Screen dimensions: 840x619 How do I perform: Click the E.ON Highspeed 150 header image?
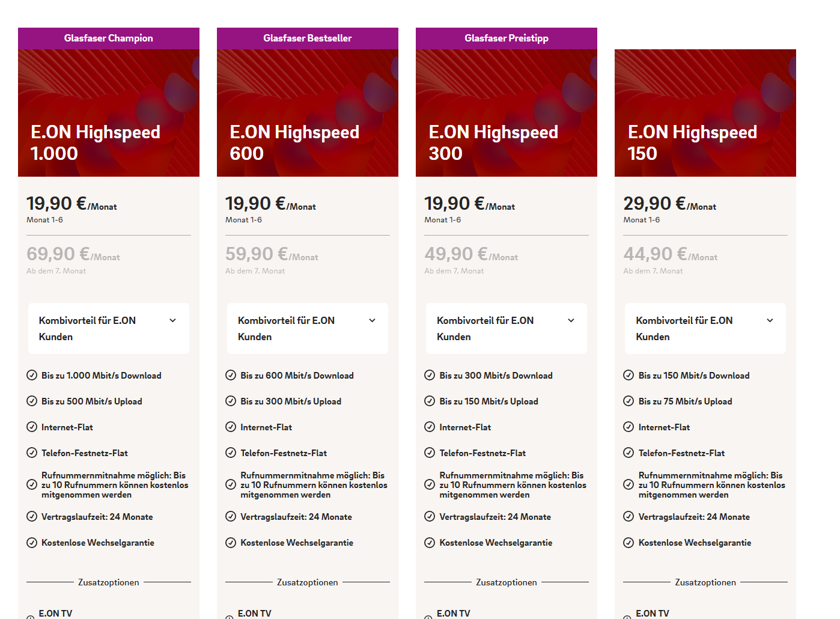point(705,113)
